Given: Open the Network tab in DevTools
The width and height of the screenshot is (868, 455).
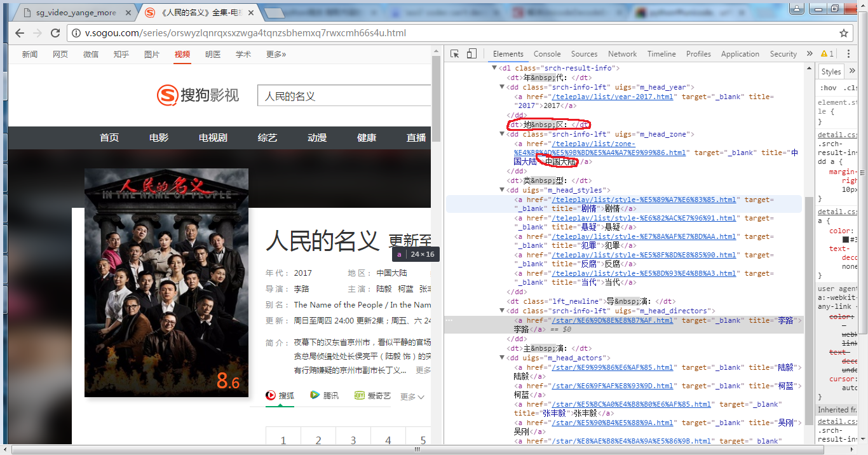Looking at the screenshot, I should point(622,54).
